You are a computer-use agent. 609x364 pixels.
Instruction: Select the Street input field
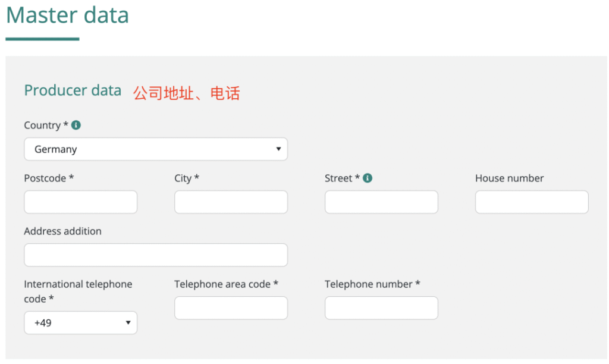(x=381, y=202)
